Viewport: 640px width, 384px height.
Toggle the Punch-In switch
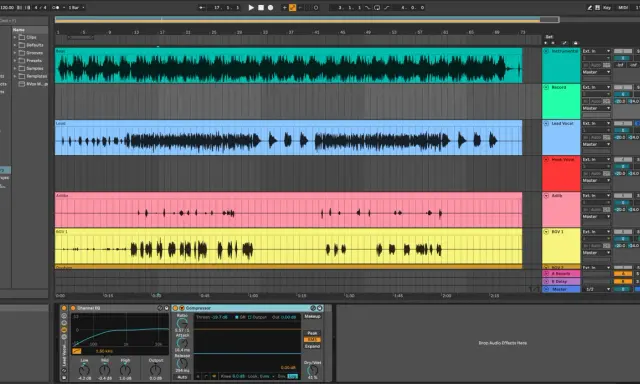coord(368,7)
